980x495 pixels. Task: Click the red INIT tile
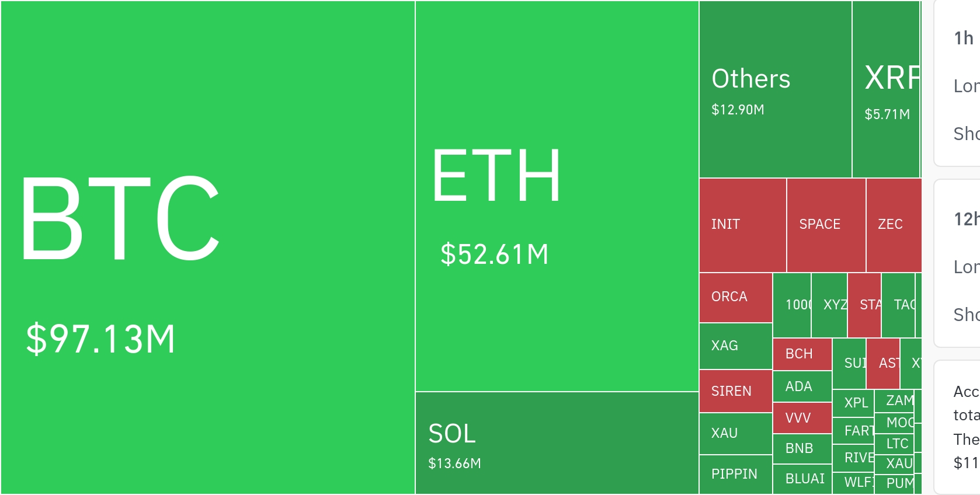tap(742, 225)
